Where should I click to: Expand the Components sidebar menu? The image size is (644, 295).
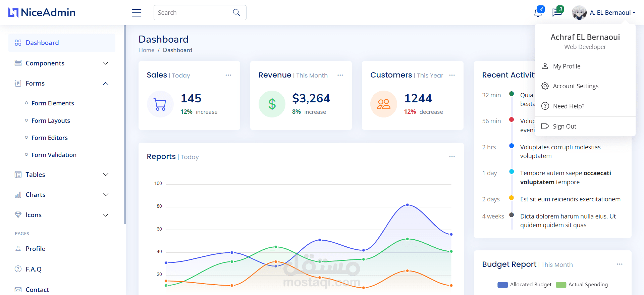(x=62, y=63)
